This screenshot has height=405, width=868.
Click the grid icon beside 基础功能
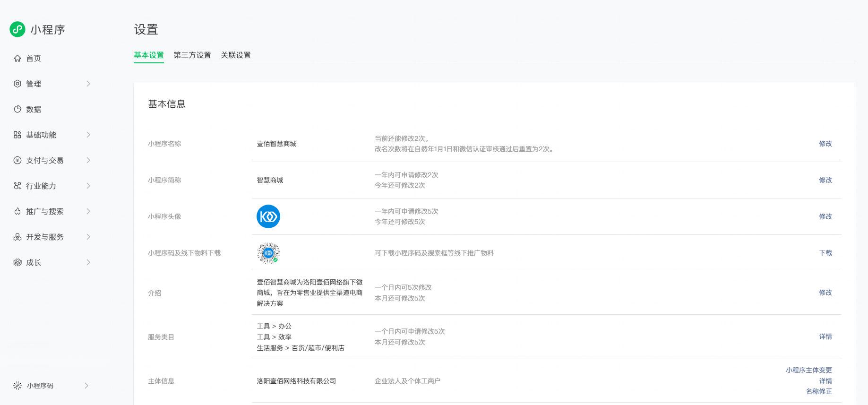[x=17, y=135]
